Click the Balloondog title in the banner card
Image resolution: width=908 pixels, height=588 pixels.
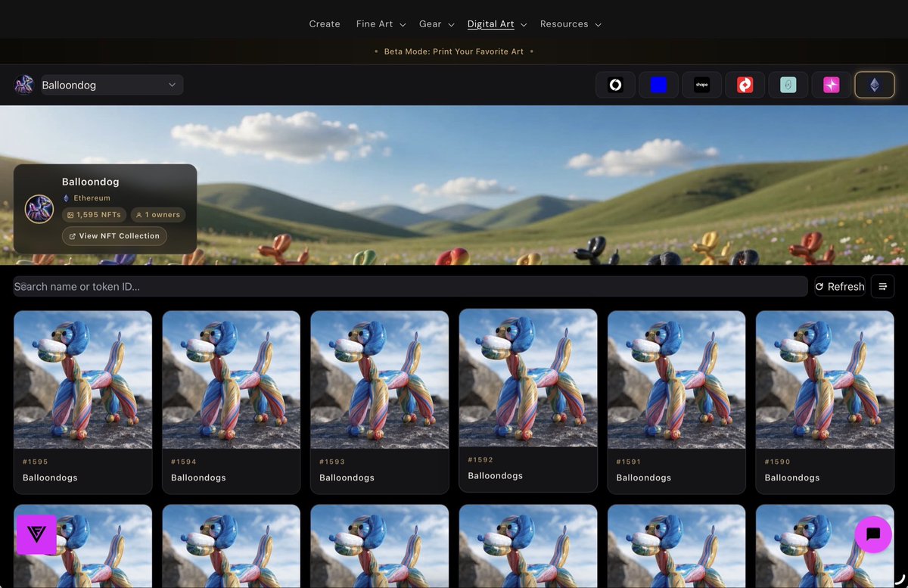click(90, 182)
